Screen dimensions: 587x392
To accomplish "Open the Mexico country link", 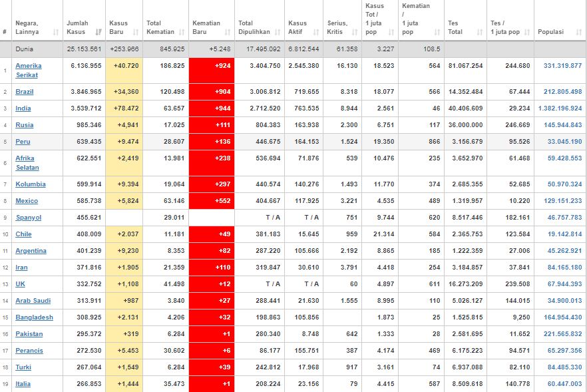I will click(27, 201).
